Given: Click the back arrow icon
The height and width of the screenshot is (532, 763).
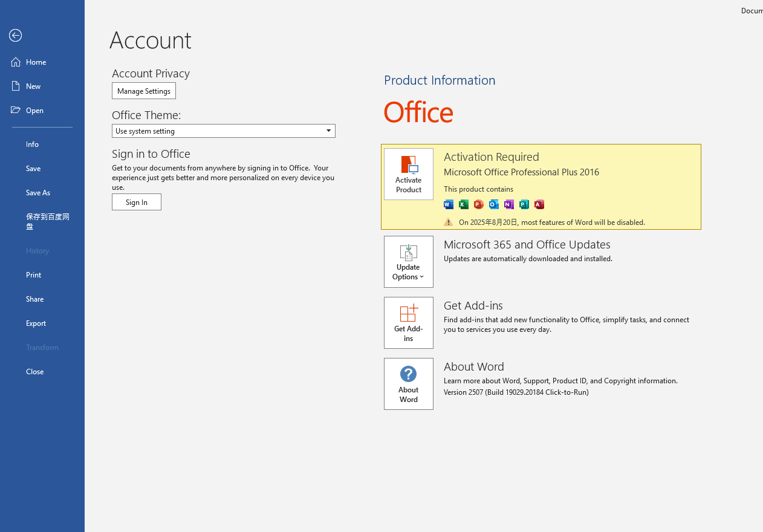Looking at the screenshot, I should pos(16,36).
